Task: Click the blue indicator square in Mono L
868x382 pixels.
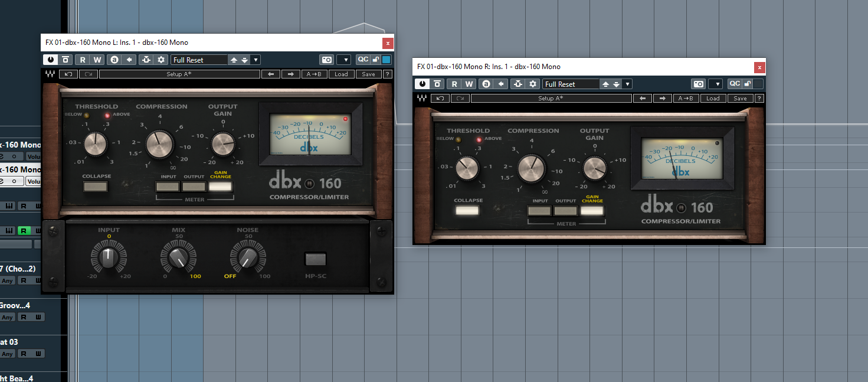Action: (386, 60)
